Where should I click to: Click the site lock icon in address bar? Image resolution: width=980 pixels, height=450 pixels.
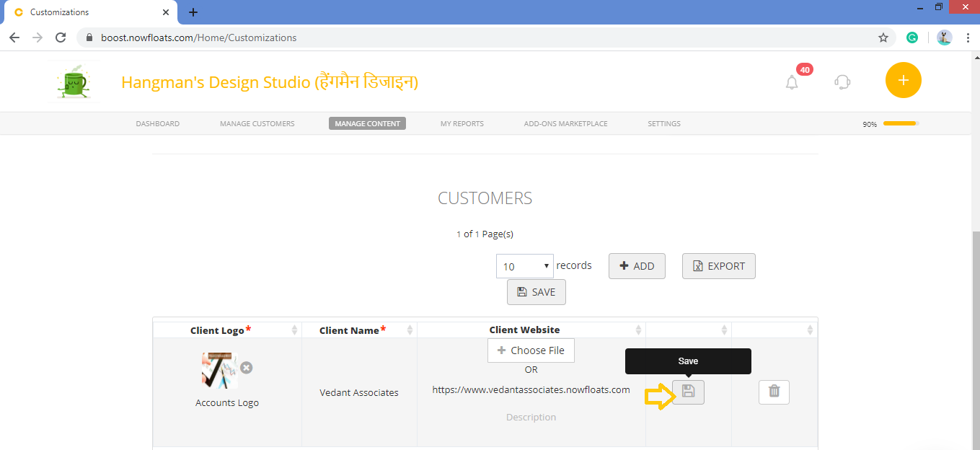pyautogui.click(x=89, y=37)
